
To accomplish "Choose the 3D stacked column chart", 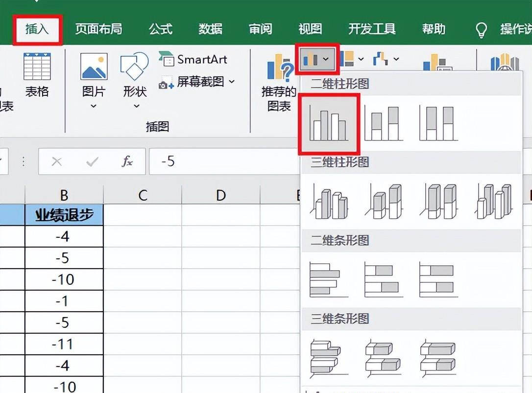I will tap(384, 202).
